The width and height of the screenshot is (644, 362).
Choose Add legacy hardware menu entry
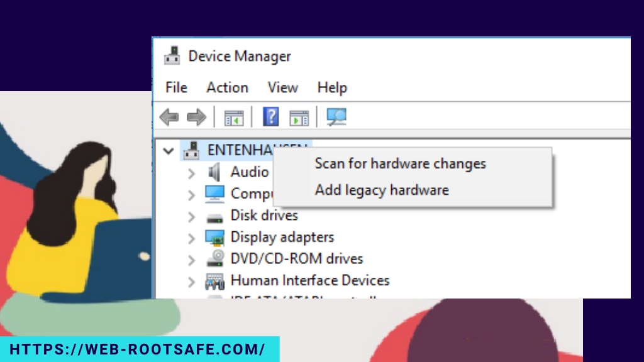pos(413,190)
